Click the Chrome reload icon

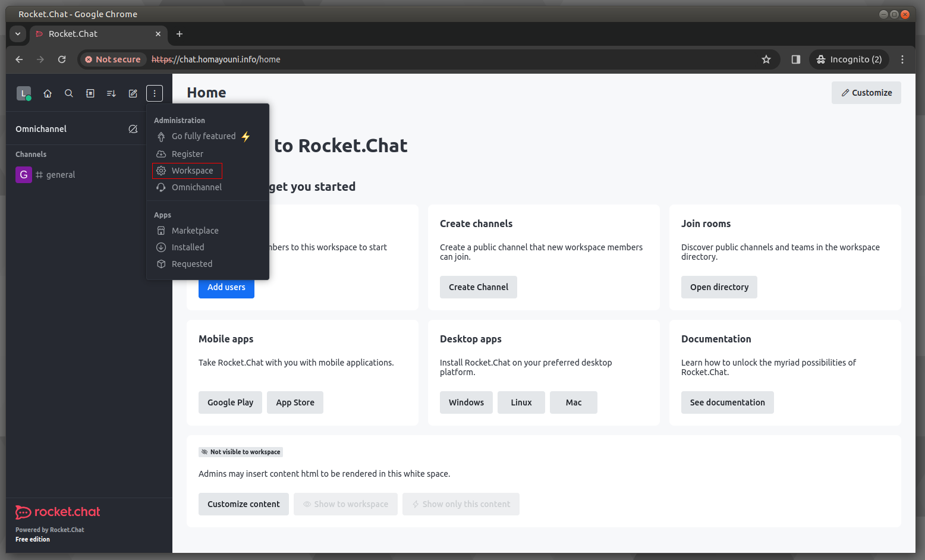click(62, 59)
